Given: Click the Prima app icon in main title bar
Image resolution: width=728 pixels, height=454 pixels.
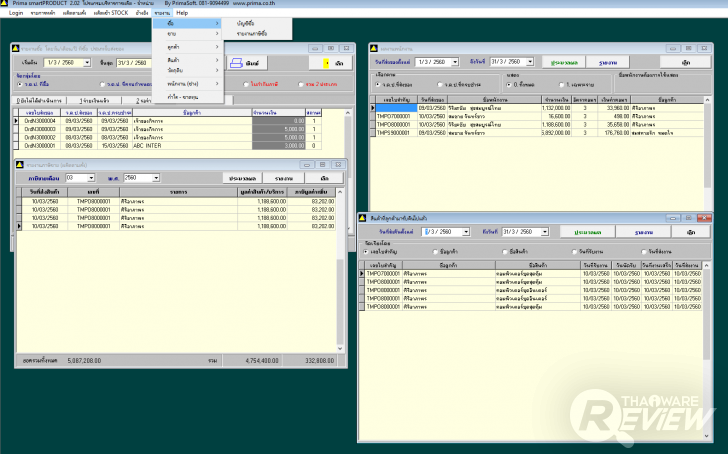Looking at the screenshot, I should click(x=4, y=3).
